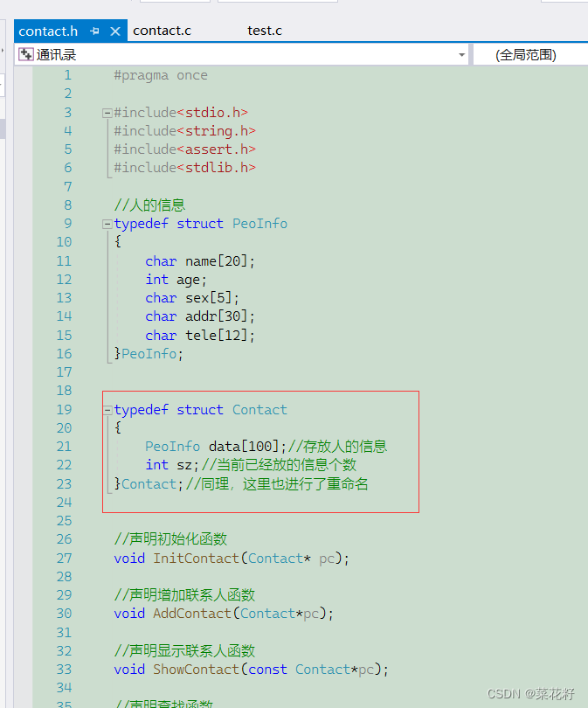Click the sex[5] member declaration
Screen dimensions: 588x708
pos(192,298)
